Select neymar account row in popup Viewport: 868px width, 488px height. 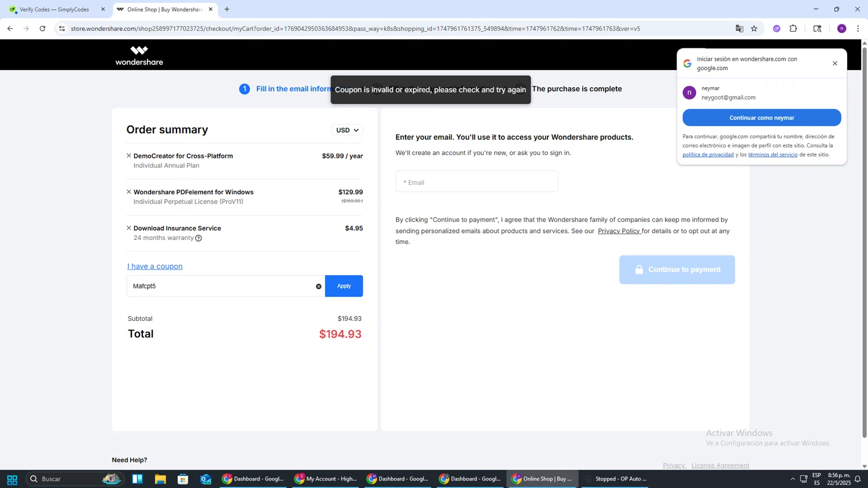coord(762,93)
